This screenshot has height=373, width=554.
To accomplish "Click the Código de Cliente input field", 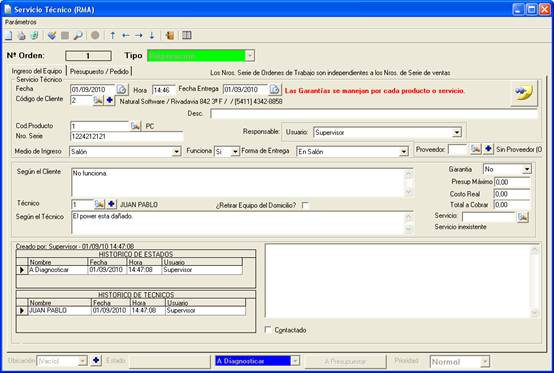I will (x=81, y=100).
